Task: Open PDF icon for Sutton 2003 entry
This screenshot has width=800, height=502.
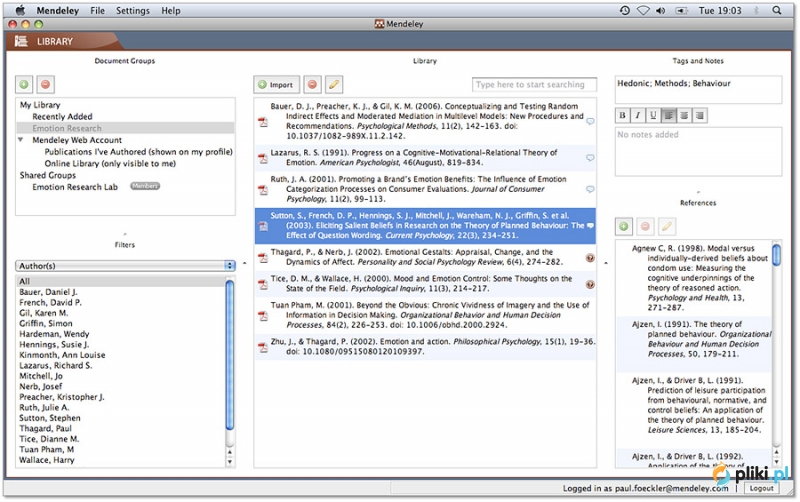Action: point(263,226)
